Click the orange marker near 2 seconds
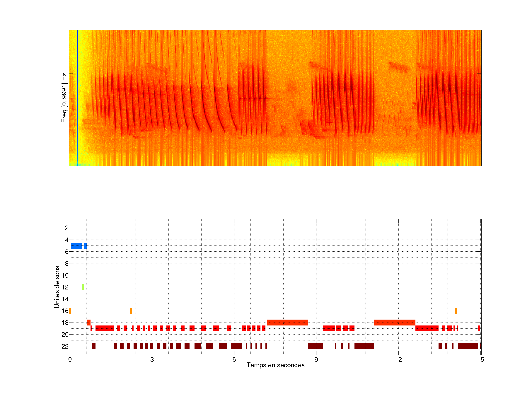Image resolution: width=532 pixels, height=399 pixels. coord(131,311)
